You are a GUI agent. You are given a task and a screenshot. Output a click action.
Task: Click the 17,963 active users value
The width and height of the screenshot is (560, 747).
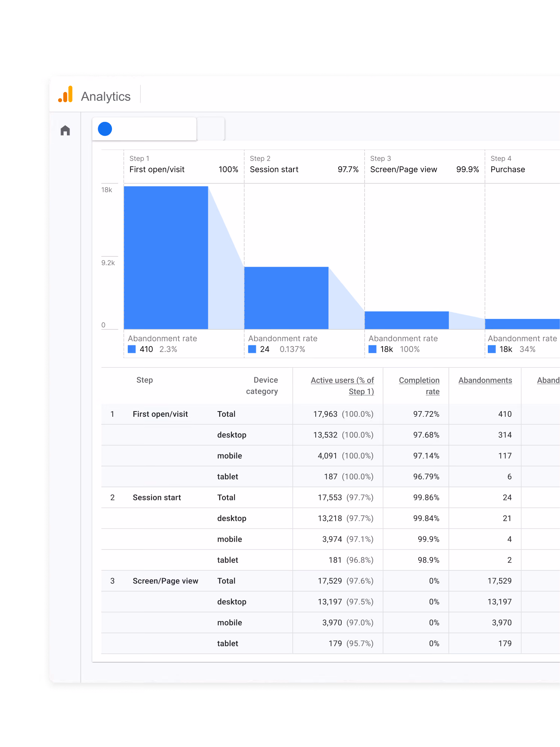pyautogui.click(x=325, y=414)
